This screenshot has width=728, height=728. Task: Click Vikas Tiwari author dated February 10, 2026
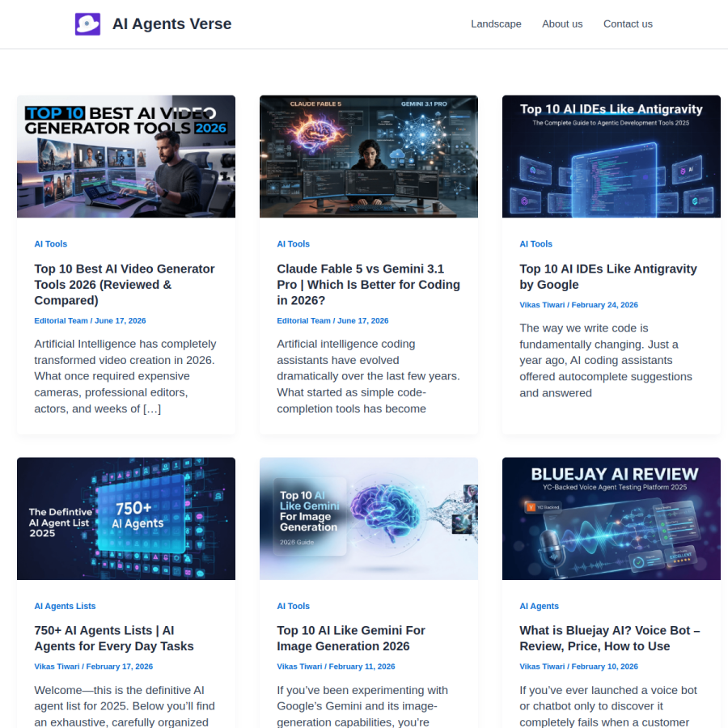pos(542,667)
